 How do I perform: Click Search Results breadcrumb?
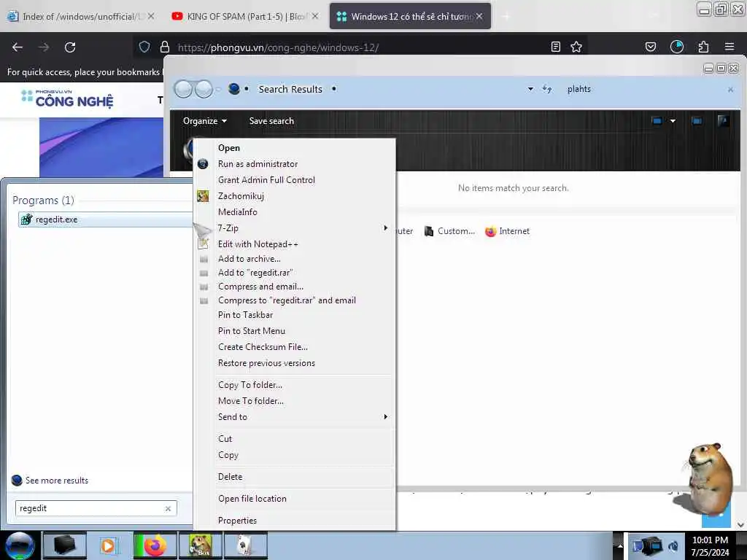[x=290, y=89]
